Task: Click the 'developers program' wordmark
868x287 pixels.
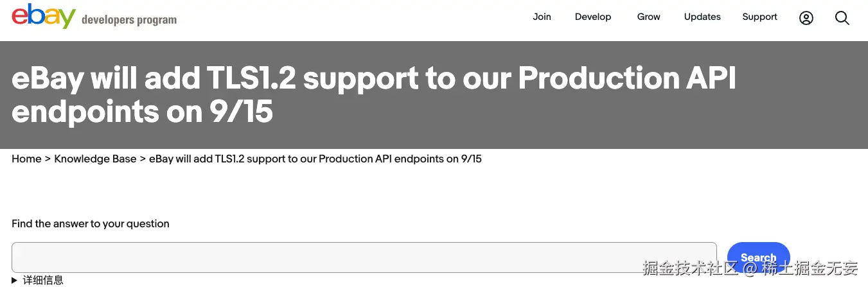Action: [x=129, y=20]
